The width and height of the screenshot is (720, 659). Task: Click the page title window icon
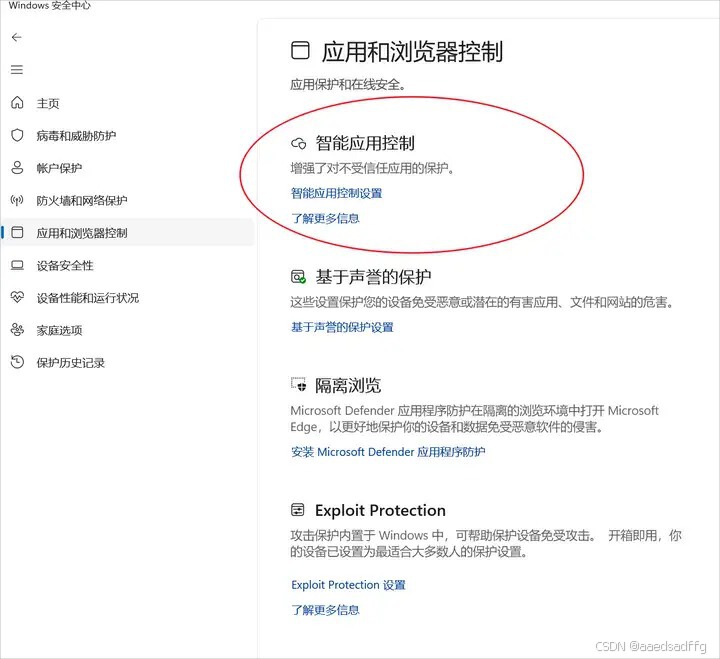click(300, 50)
